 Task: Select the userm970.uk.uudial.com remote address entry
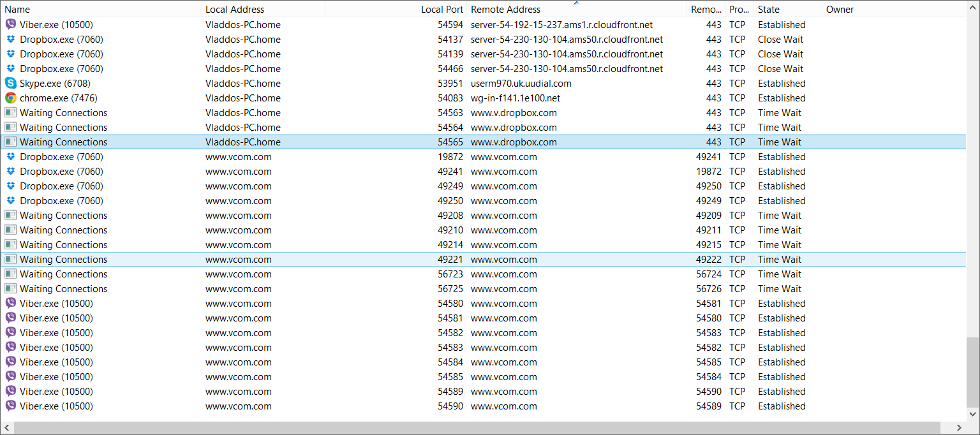pyautogui.click(x=521, y=83)
